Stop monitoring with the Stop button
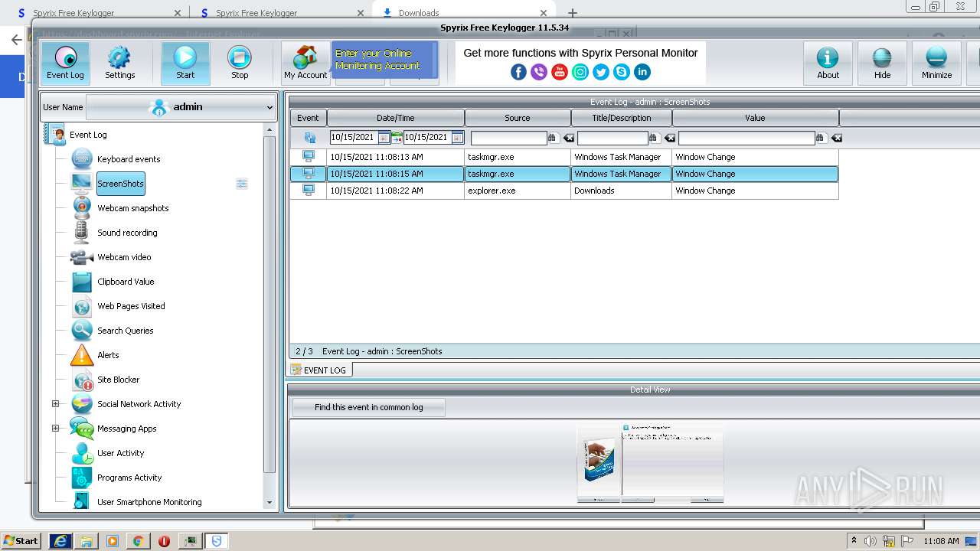The height and width of the screenshot is (551, 980). 240,63
